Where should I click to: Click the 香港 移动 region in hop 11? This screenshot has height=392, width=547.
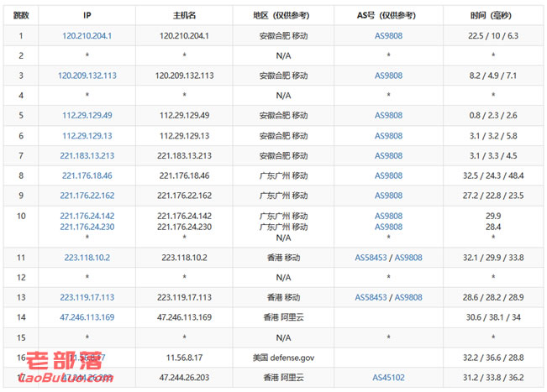click(x=283, y=258)
